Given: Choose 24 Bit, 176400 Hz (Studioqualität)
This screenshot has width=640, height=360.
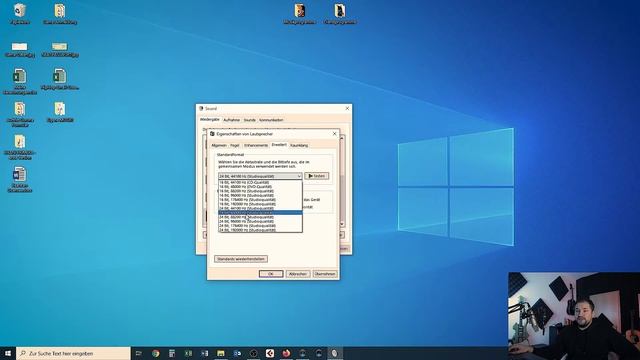Looking at the screenshot, I should [260, 226].
